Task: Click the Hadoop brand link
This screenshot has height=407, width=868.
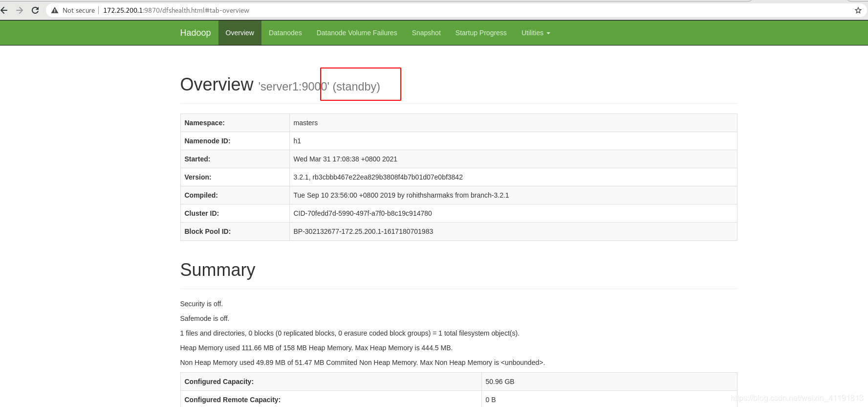Action: (x=195, y=33)
